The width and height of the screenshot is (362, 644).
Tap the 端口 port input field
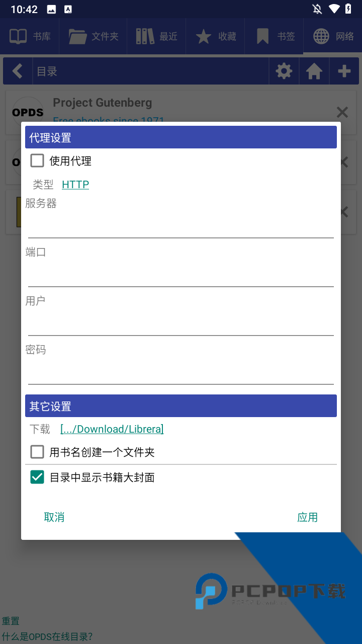(x=181, y=276)
